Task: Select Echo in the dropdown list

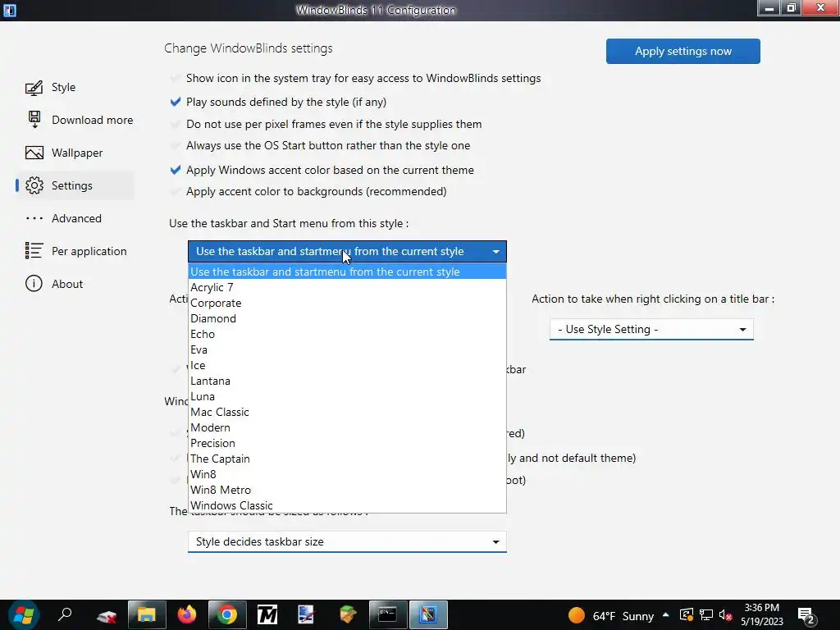Action: [347, 334]
